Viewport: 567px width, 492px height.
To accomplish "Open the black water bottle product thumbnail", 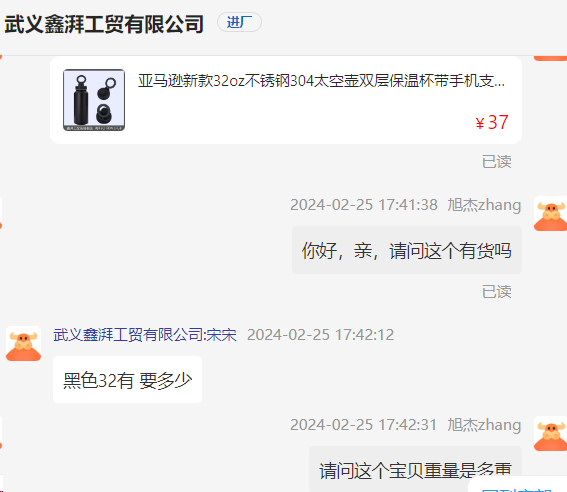I will point(94,100).
